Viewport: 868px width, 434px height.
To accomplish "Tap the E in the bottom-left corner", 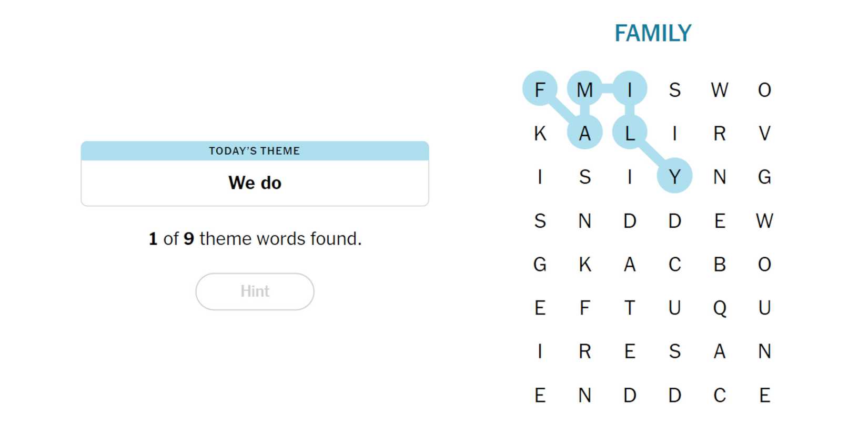I will [x=540, y=395].
